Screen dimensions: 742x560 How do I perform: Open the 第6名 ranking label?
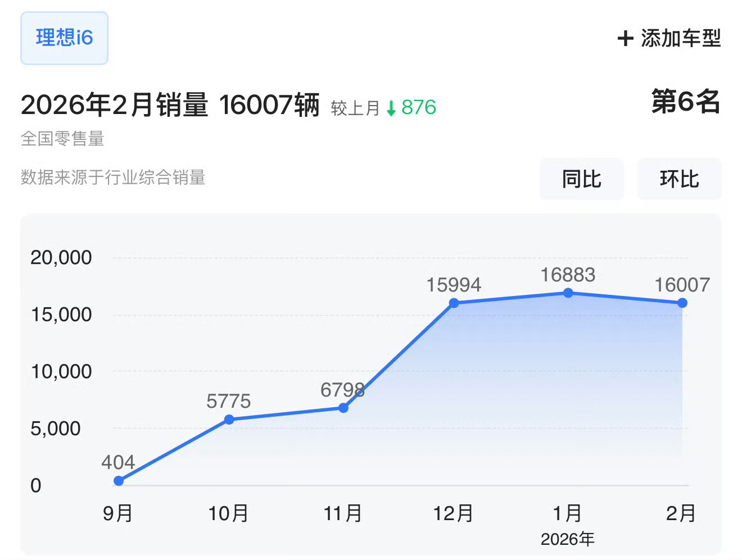click(686, 102)
